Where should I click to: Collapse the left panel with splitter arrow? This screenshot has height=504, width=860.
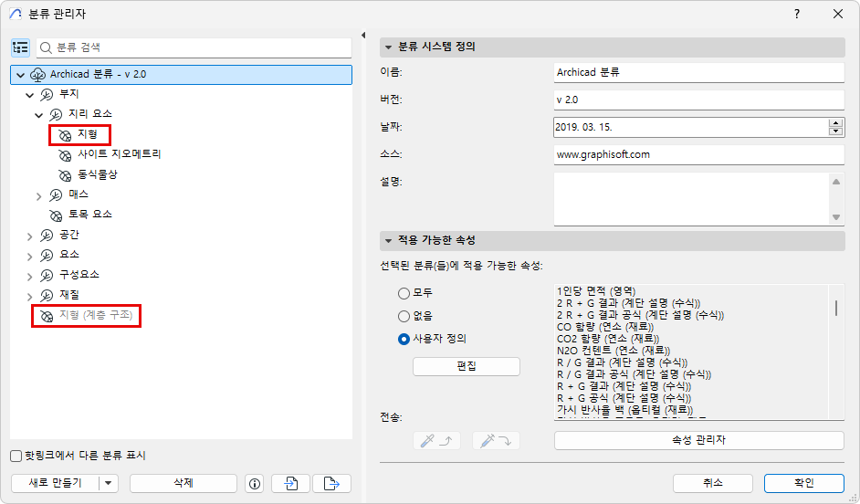pyautogui.click(x=363, y=35)
